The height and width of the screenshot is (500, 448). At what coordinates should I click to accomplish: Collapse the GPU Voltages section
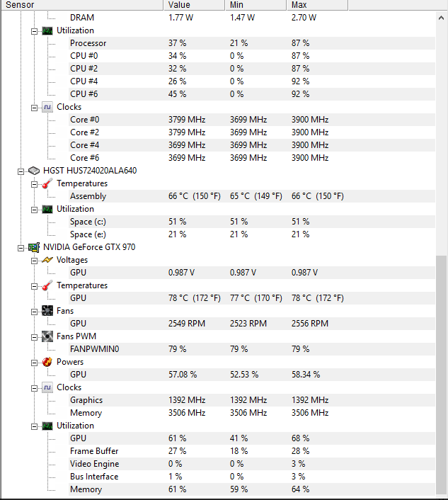34,261
